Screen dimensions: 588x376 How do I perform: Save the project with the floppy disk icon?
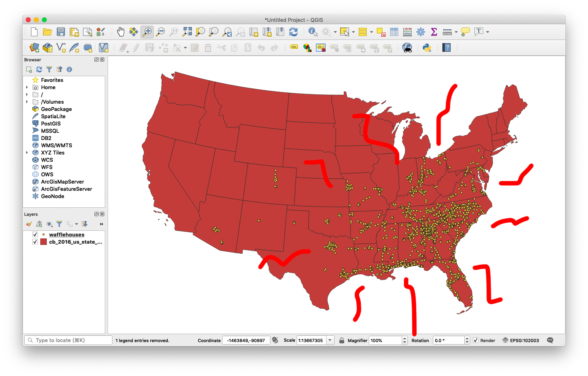[x=61, y=32]
